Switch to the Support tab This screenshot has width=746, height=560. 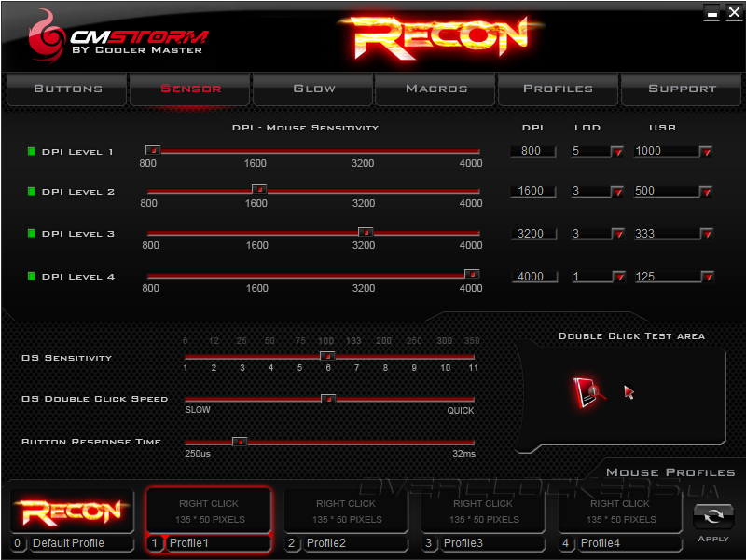click(682, 89)
